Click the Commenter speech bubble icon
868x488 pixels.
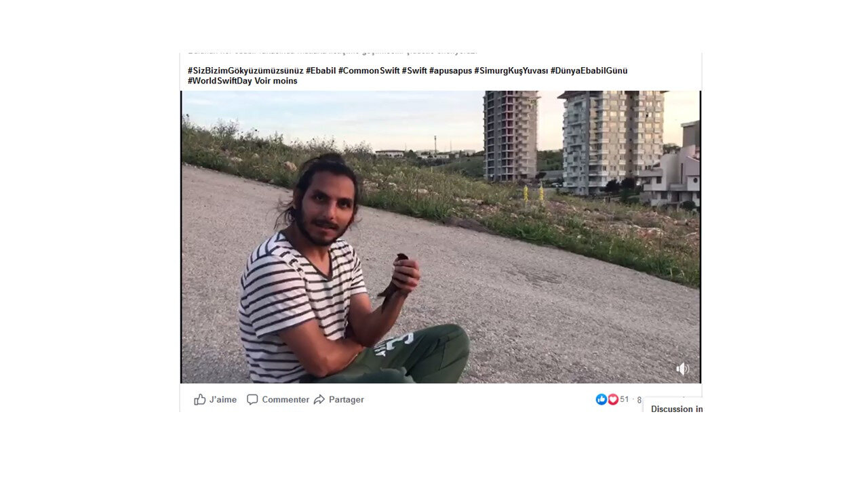252,400
